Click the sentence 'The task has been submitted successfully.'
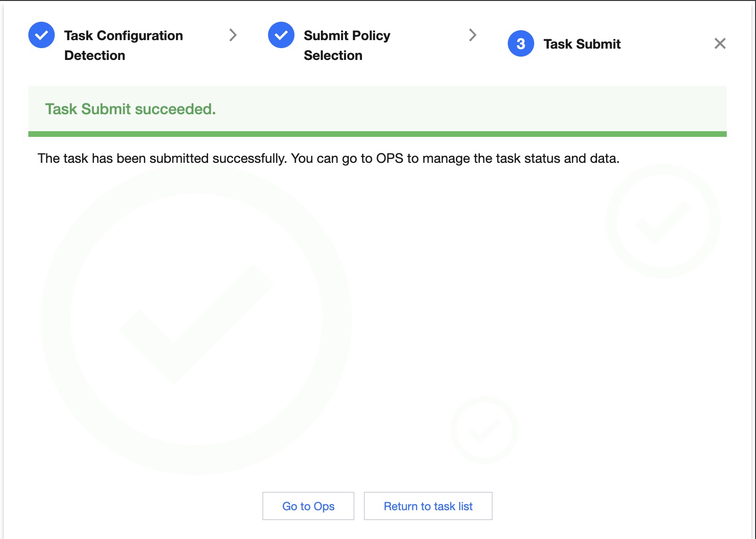 (162, 159)
